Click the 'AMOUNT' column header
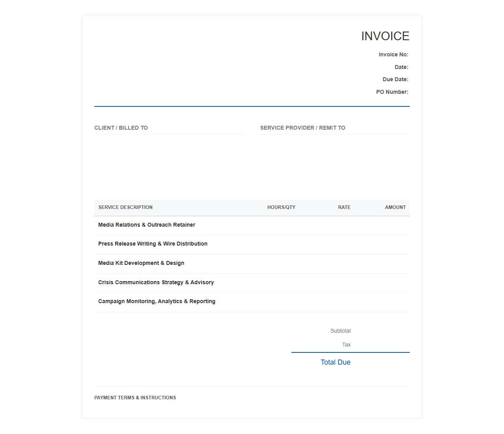This screenshot has height=434, width=504. pos(395,207)
